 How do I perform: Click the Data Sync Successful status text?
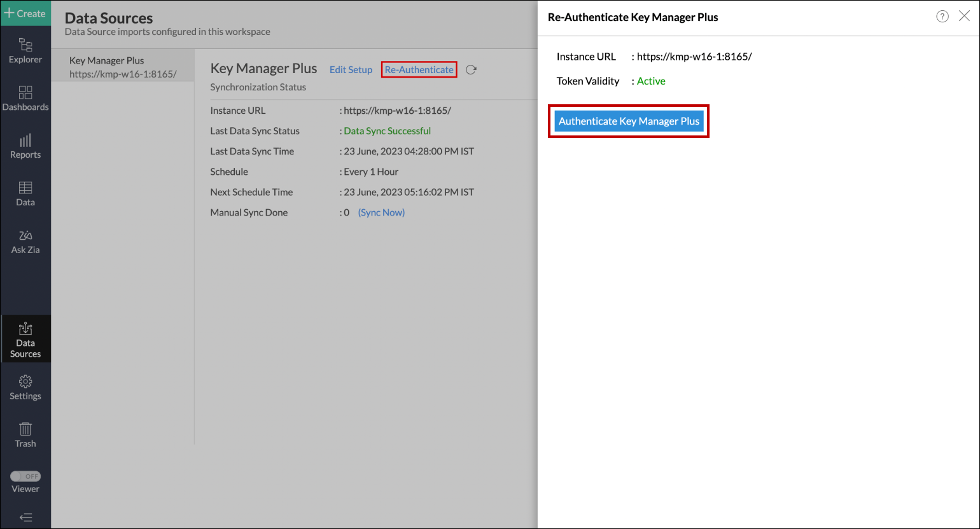click(387, 131)
